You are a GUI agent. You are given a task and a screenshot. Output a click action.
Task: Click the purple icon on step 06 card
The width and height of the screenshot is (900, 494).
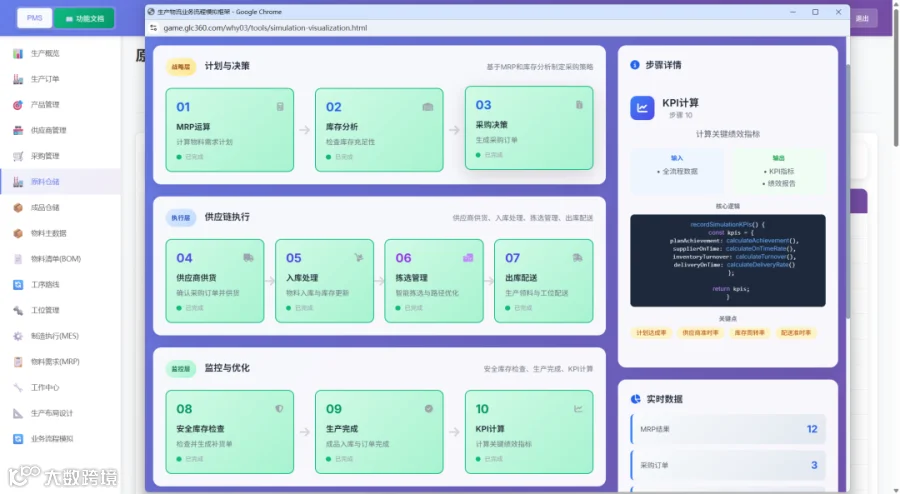468,258
